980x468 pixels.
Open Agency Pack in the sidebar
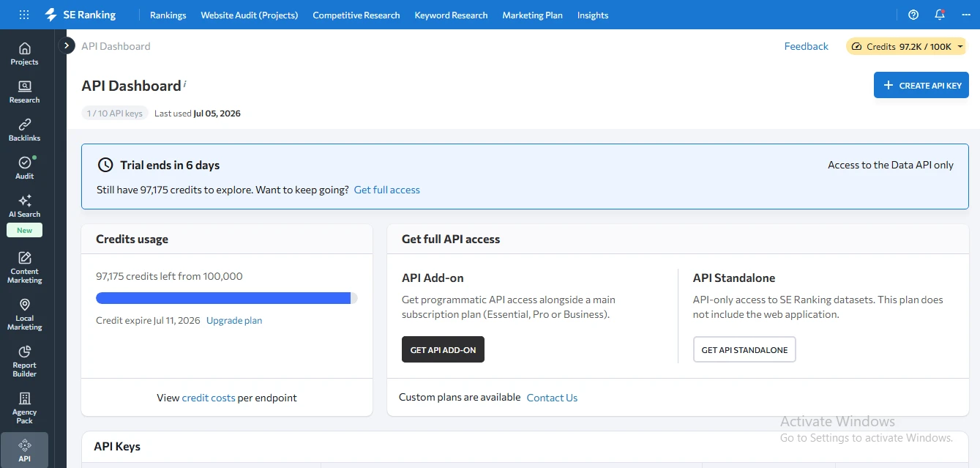click(24, 408)
